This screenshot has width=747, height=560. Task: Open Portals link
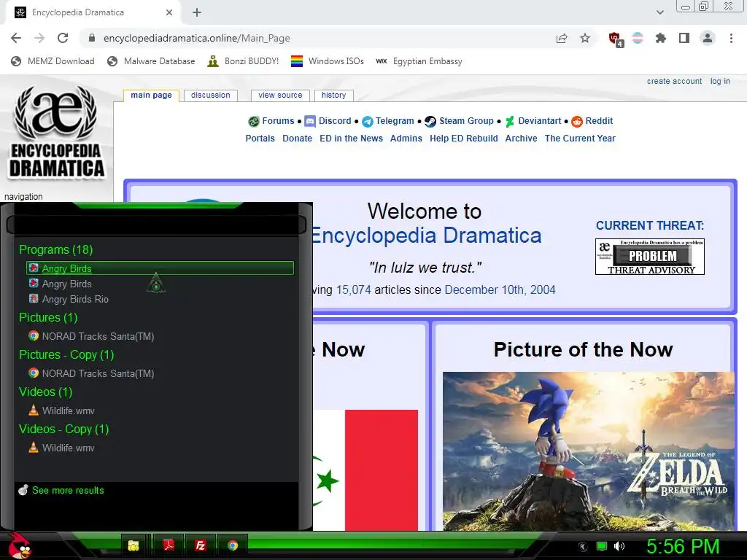tap(260, 139)
